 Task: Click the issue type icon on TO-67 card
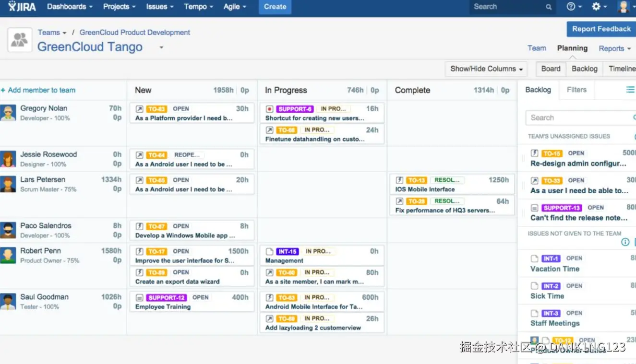point(139,226)
